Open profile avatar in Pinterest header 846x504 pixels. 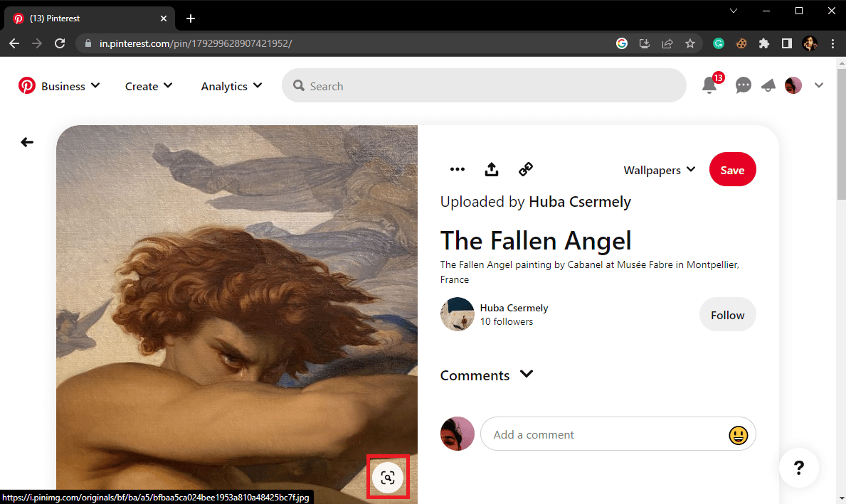pyautogui.click(x=793, y=86)
